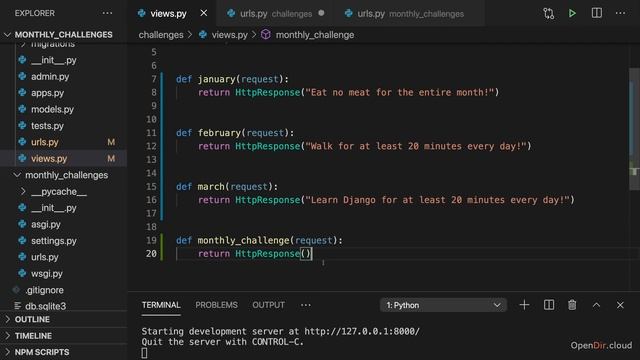
Task: Click the file icon of db.sqlite3
Action: [18, 306]
